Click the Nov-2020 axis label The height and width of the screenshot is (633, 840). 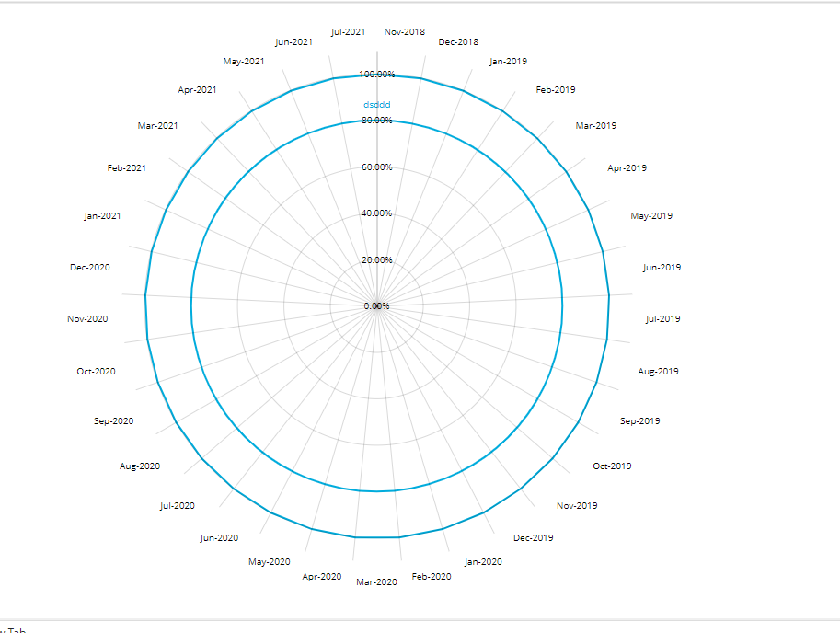coord(87,319)
